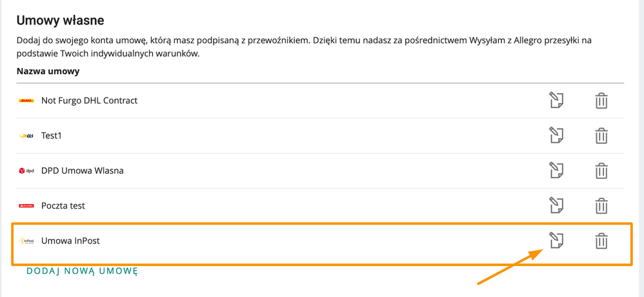Select the Umowa InPost contract name
The height and width of the screenshot is (297, 644).
(x=70, y=241)
